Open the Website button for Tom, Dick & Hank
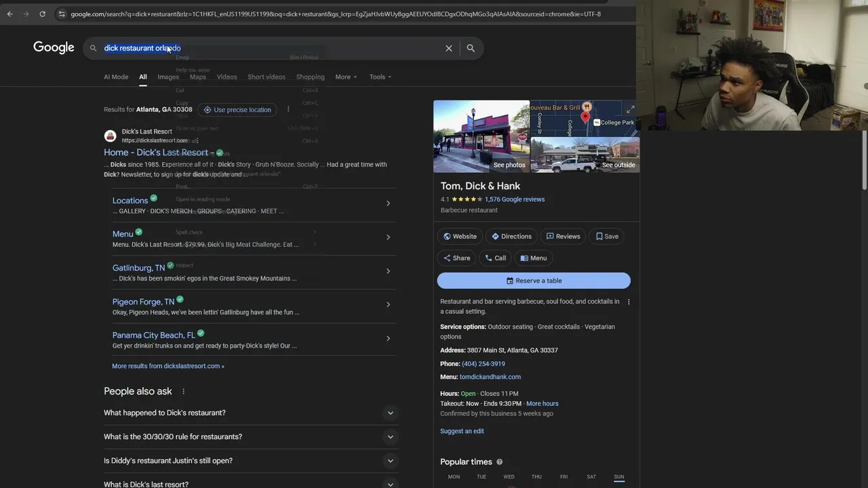The height and width of the screenshot is (488, 868). (x=460, y=237)
